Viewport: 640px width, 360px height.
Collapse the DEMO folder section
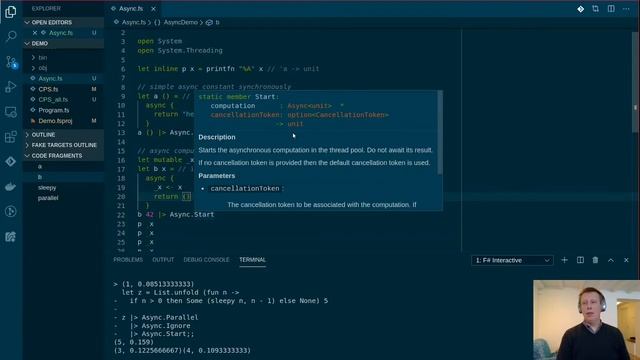(64, 43)
